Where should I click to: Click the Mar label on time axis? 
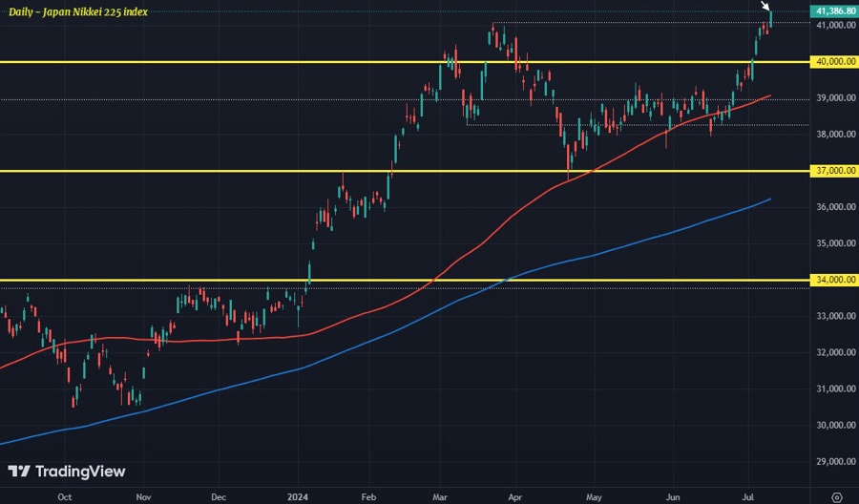(x=438, y=497)
